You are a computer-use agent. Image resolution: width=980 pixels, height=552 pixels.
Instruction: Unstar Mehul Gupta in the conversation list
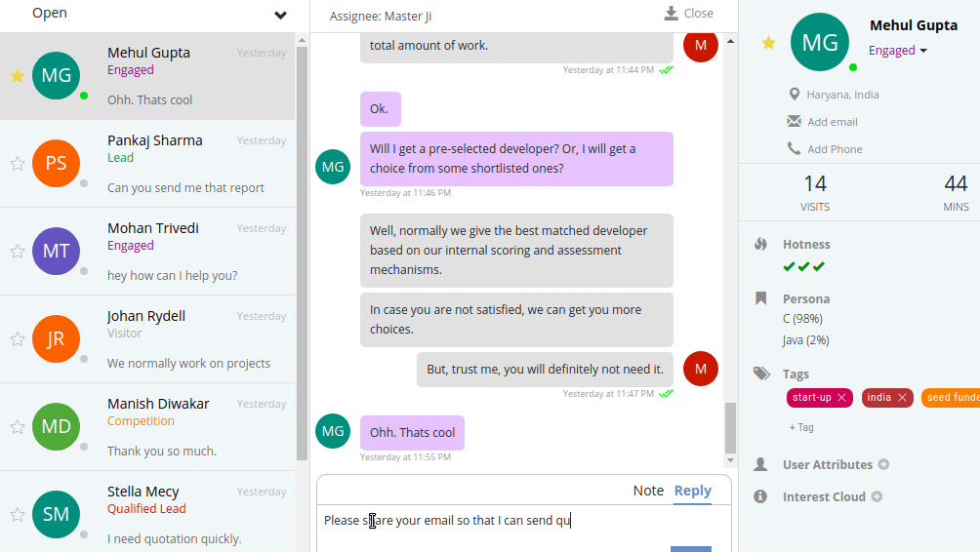click(17, 76)
